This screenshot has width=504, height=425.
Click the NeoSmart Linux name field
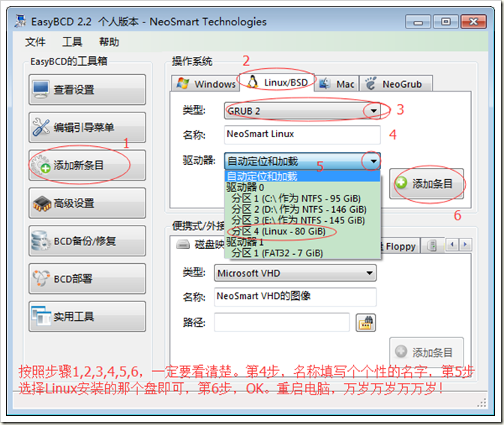302,134
